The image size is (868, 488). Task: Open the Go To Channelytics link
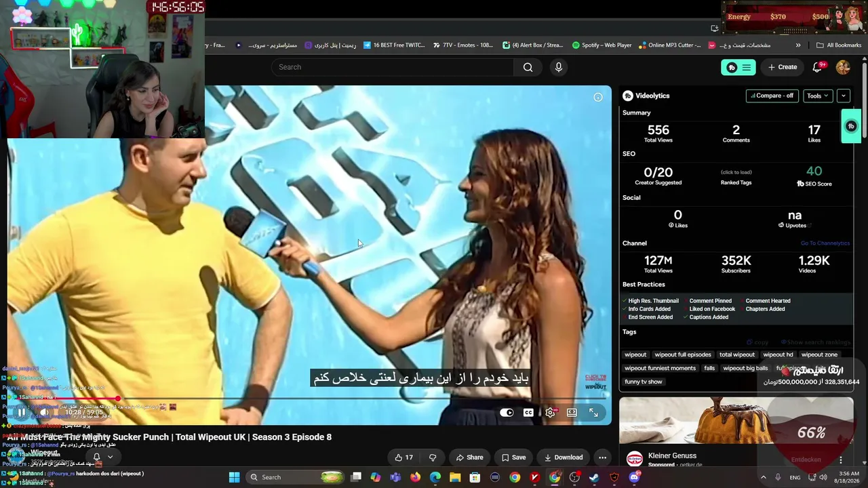coord(825,243)
